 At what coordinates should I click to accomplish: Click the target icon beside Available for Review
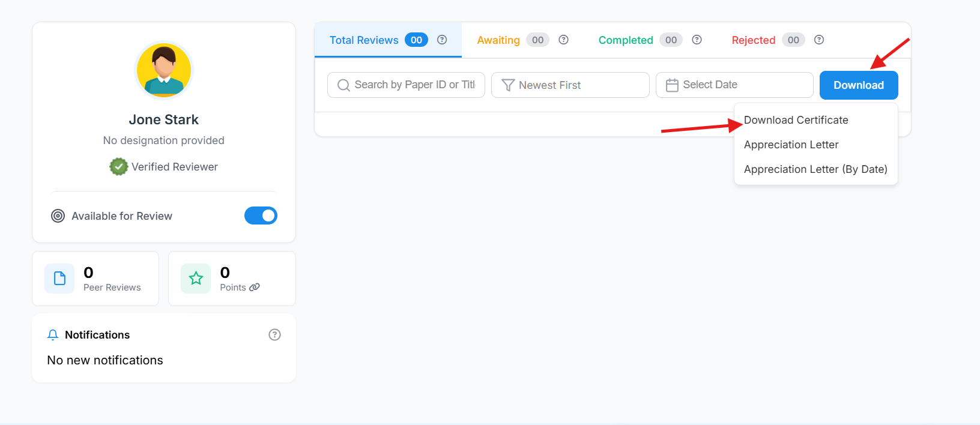[x=58, y=216]
